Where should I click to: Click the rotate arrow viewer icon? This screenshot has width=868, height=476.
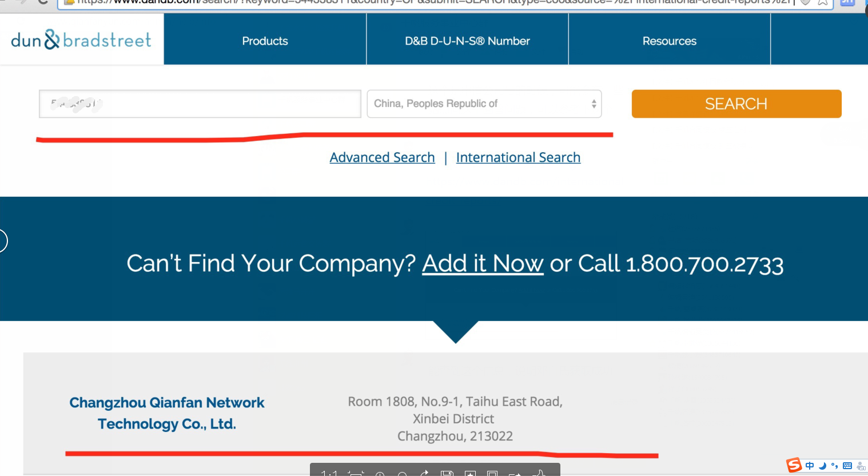point(424,473)
